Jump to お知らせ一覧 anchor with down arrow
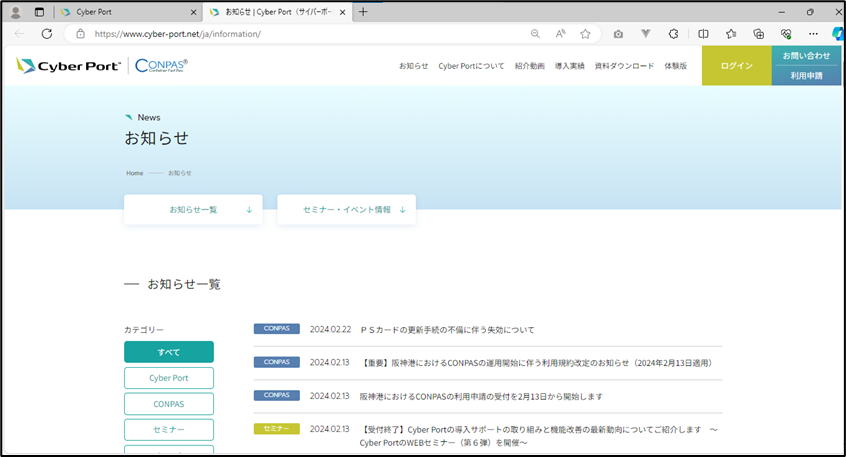 pyautogui.click(x=193, y=210)
